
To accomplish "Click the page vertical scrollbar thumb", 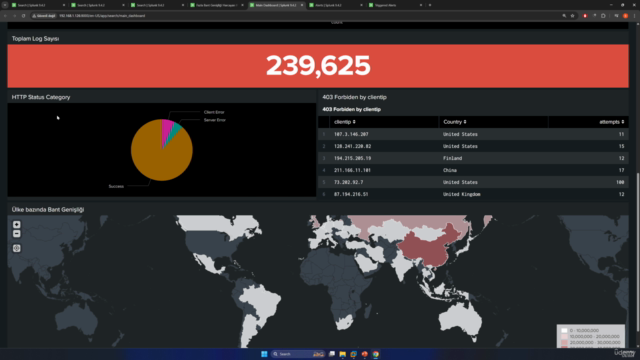I will (637, 252).
